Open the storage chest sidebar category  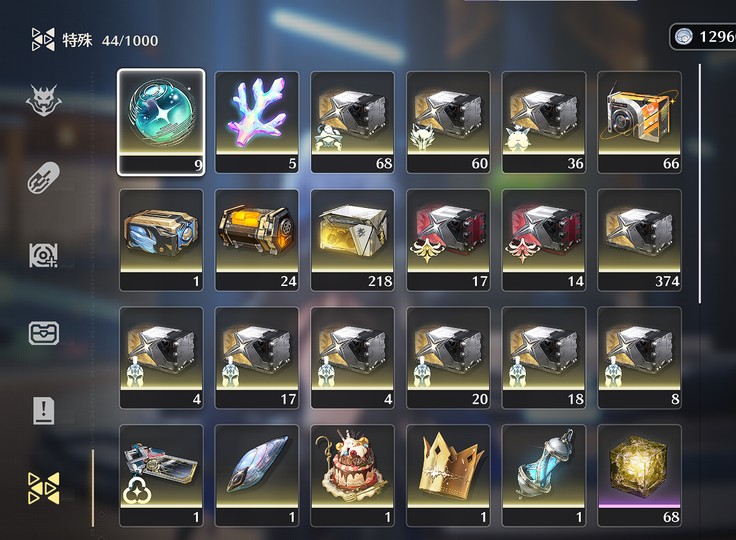click(x=44, y=333)
